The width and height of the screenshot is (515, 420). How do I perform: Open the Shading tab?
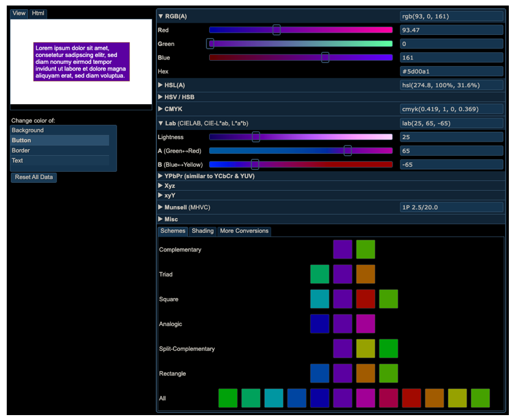(202, 231)
